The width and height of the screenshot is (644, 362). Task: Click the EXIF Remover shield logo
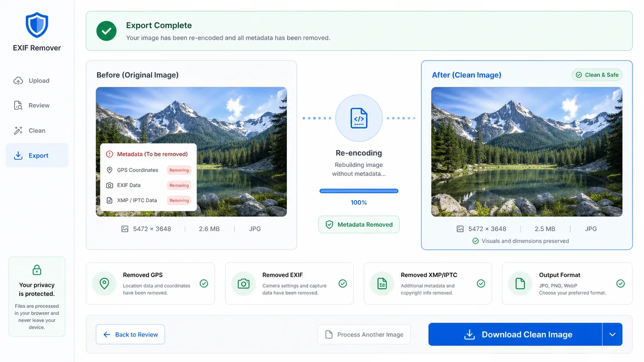[x=37, y=26]
